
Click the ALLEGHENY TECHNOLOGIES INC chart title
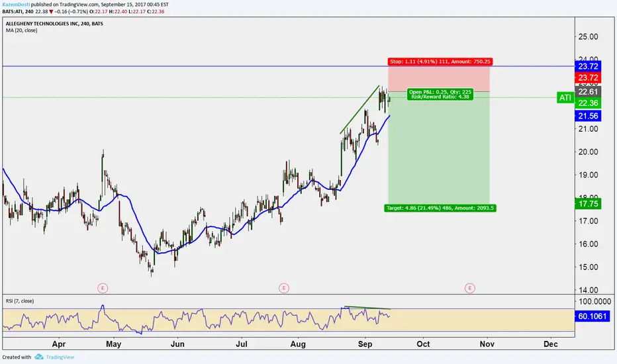[54, 24]
